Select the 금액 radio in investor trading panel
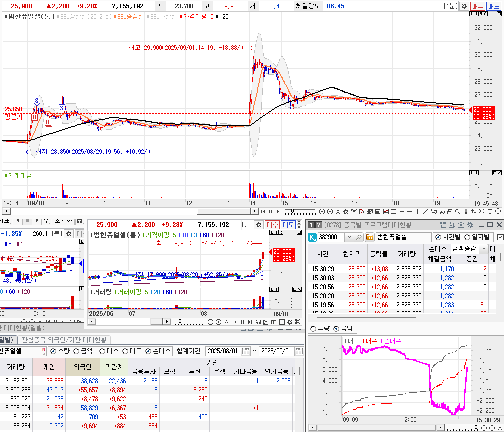504x432 pixels. 76,351
